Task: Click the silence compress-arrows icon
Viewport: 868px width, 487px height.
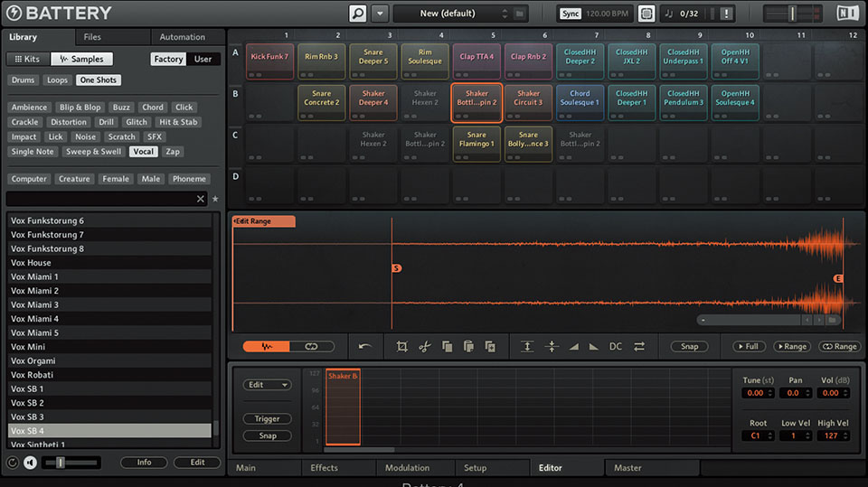Action: (x=552, y=346)
